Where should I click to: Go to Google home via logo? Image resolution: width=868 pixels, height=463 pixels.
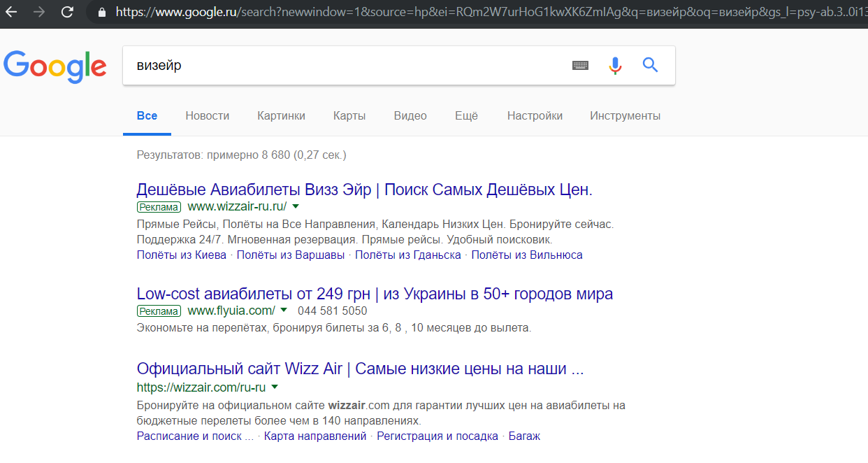coord(55,66)
